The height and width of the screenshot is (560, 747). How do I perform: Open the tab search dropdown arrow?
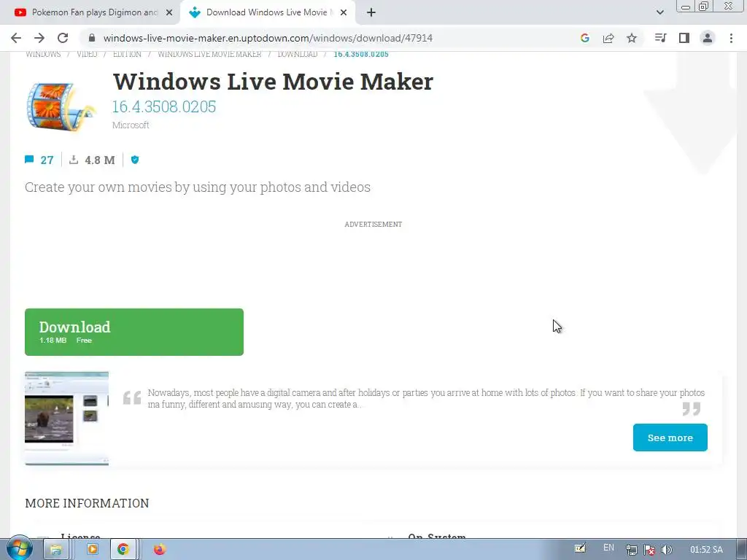click(x=659, y=12)
